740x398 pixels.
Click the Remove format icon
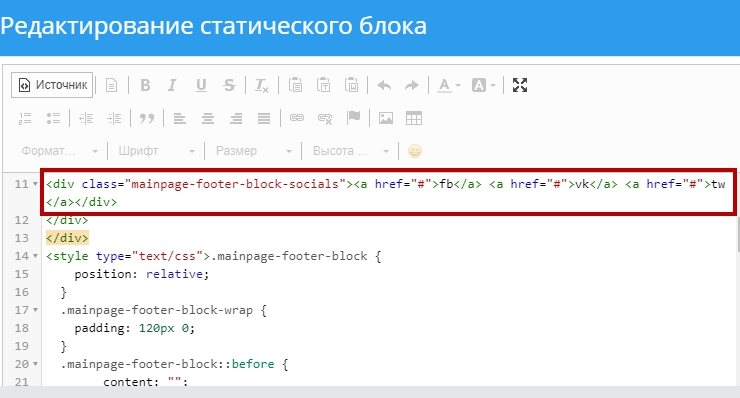click(261, 85)
